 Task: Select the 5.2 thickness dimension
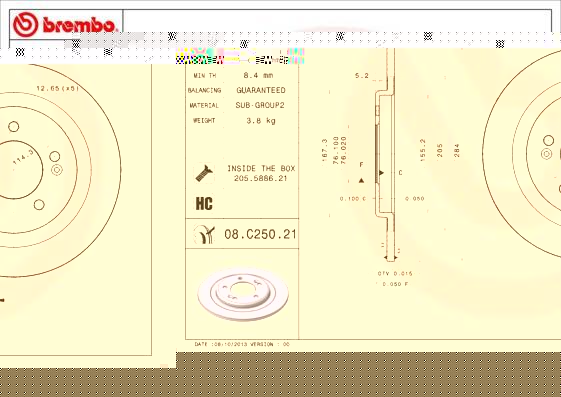coord(362,75)
